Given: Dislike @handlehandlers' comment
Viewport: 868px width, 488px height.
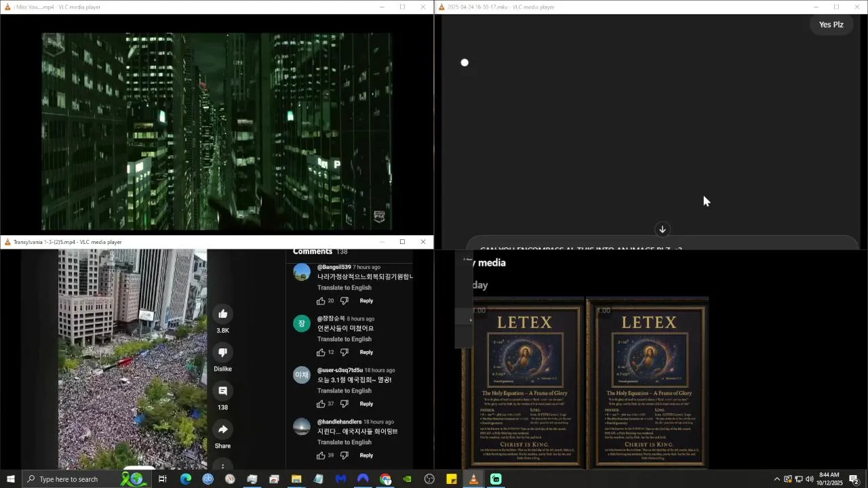Looking at the screenshot, I should (x=344, y=455).
